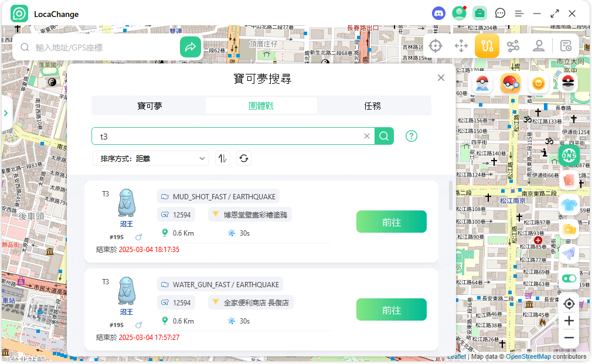Close the 寶可夢搜尋 dialog

pos(441,78)
